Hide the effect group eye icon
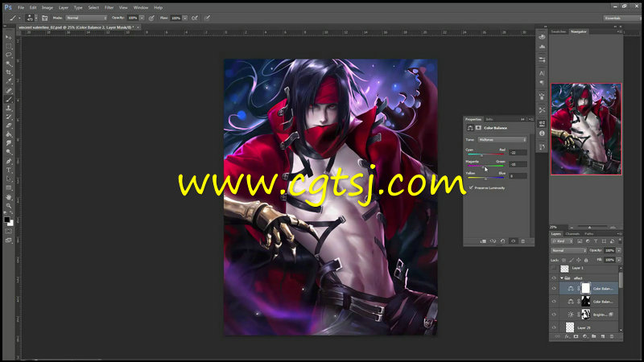Image resolution: width=644 pixels, height=362 pixels. point(554,278)
